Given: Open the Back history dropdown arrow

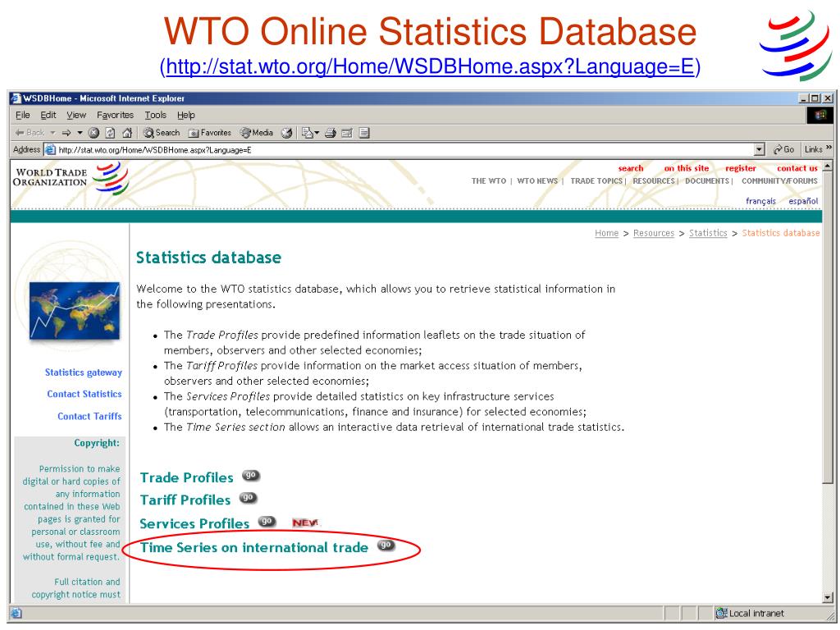Looking at the screenshot, I should tap(52, 133).
